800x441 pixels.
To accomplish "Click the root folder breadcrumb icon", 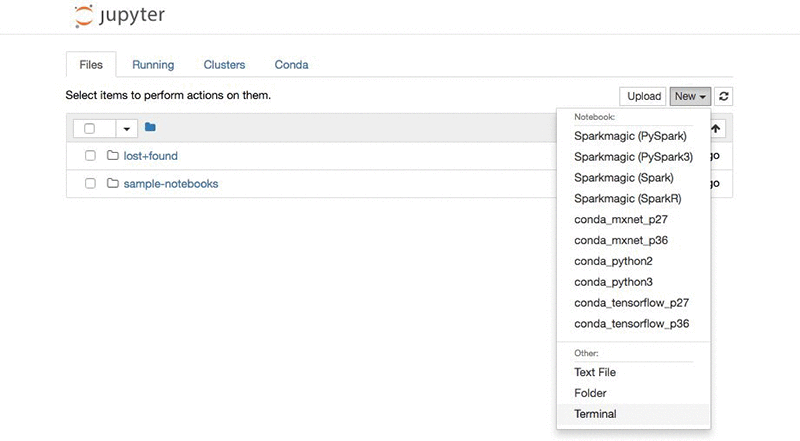I will 150,128.
